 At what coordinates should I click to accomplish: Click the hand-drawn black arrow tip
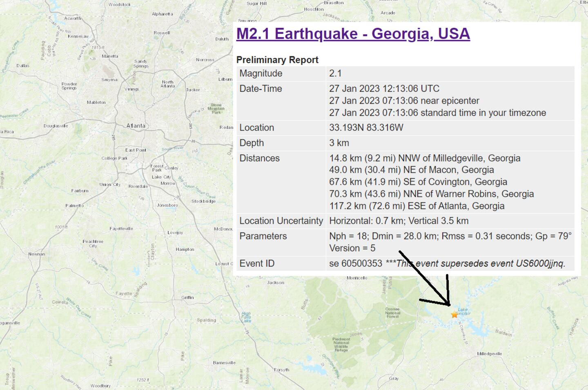[x=449, y=304]
